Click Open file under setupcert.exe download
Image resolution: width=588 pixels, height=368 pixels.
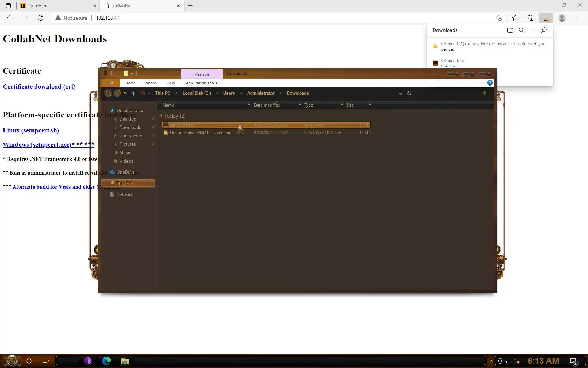(x=448, y=66)
